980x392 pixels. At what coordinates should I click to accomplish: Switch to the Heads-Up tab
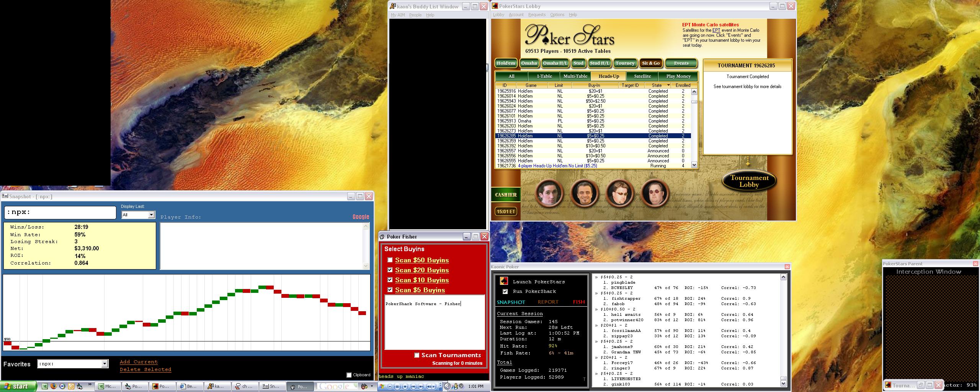click(x=608, y=76)
